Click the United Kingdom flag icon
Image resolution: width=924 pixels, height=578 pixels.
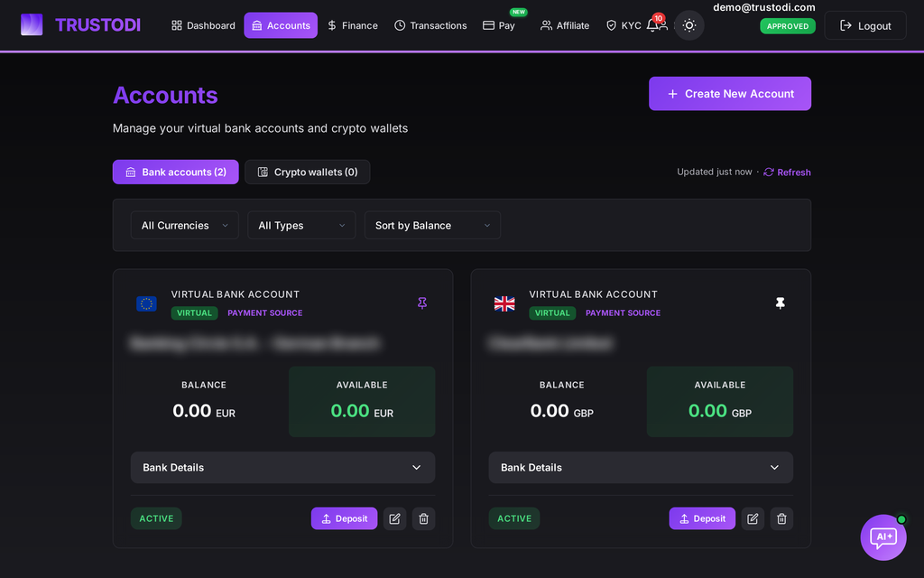point(504,303)
